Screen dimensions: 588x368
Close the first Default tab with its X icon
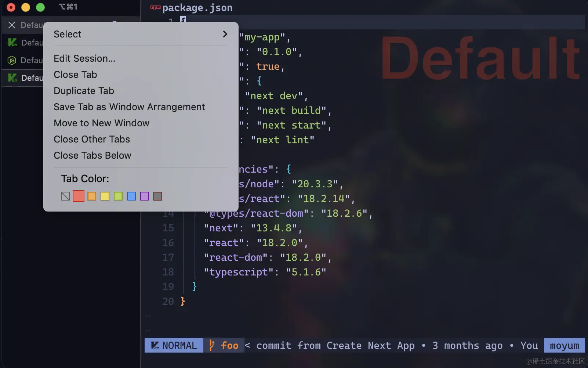[x=12, y=25]
